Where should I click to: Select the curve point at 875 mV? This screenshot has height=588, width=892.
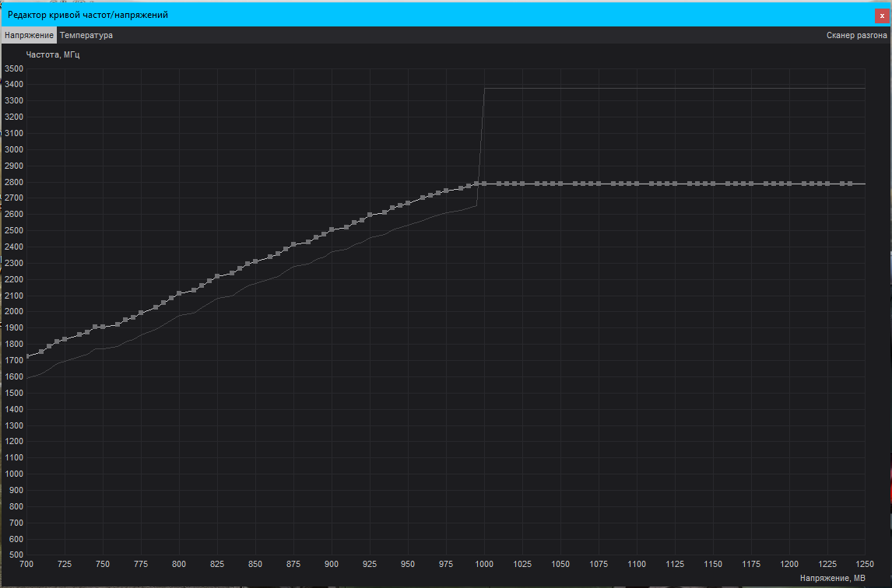[x=293, y=244]
